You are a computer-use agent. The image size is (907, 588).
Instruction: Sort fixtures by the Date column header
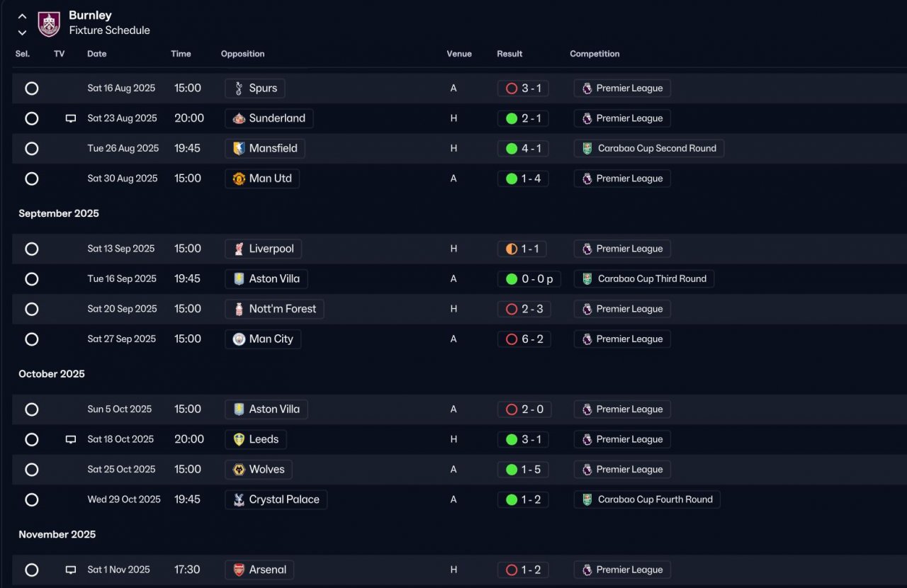click(x=97, y=54)
